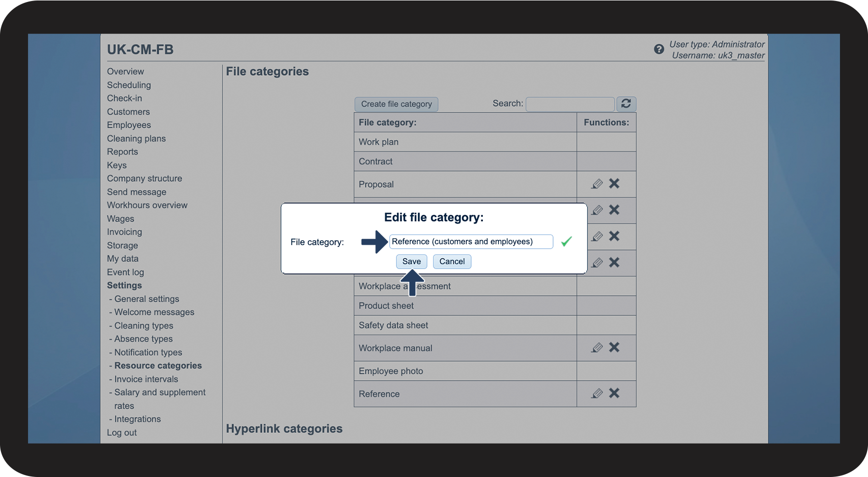Click the help question mark icon

(x=659, y=49)
